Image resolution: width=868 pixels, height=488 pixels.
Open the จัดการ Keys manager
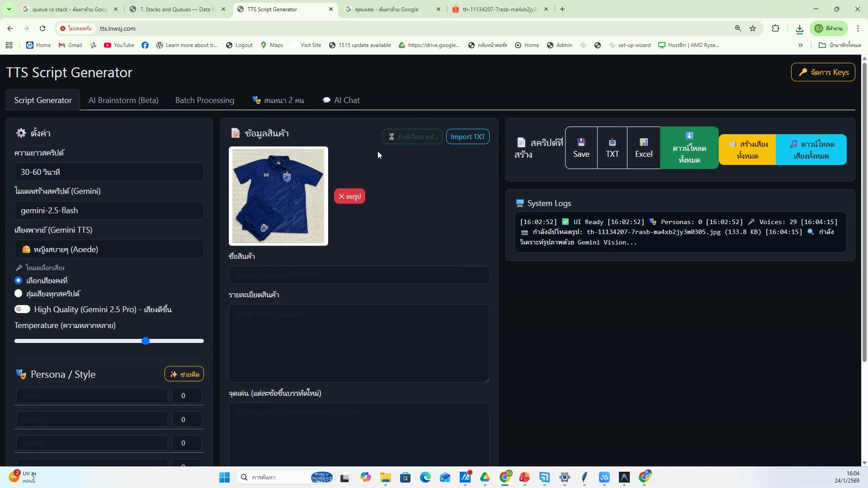(823, 72)
